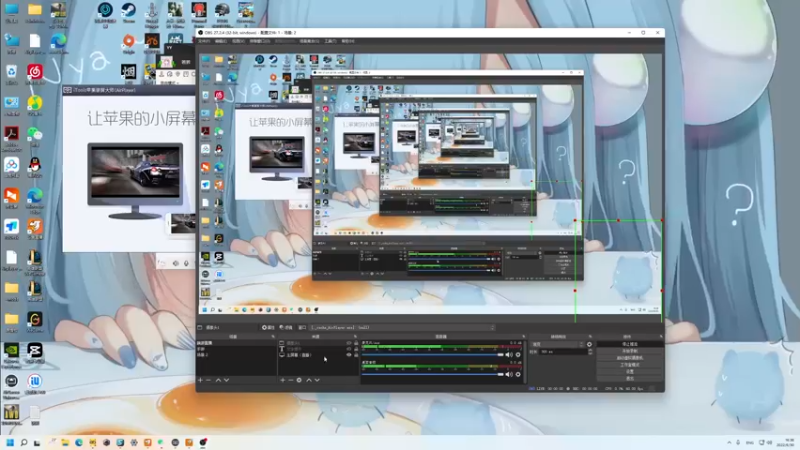This screenshot has height=450, width=800.
Task: Open the PUBG desktop icon
Action: tap(222, 13)
